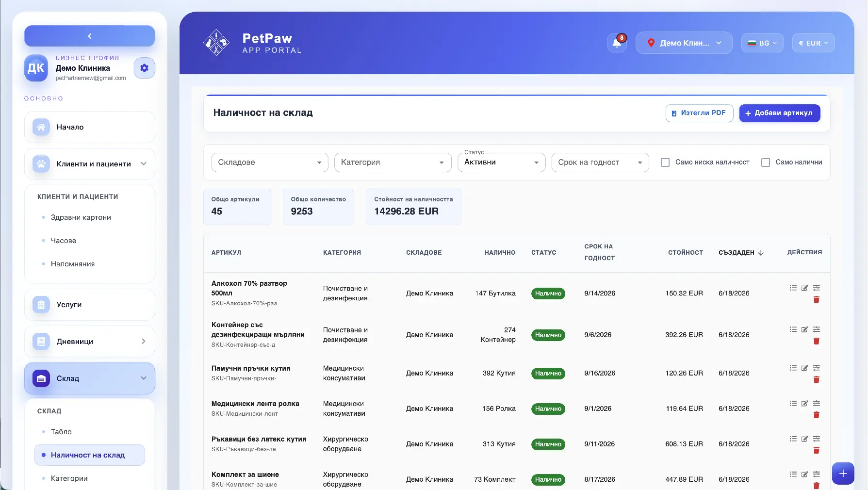Open the Статус dropdown showing Активни

tap(502, 163)
